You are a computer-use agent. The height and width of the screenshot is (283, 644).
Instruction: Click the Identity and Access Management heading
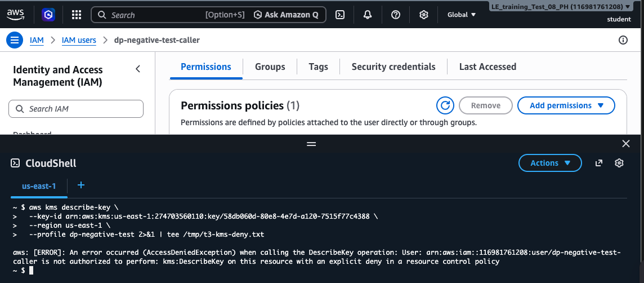58,76
